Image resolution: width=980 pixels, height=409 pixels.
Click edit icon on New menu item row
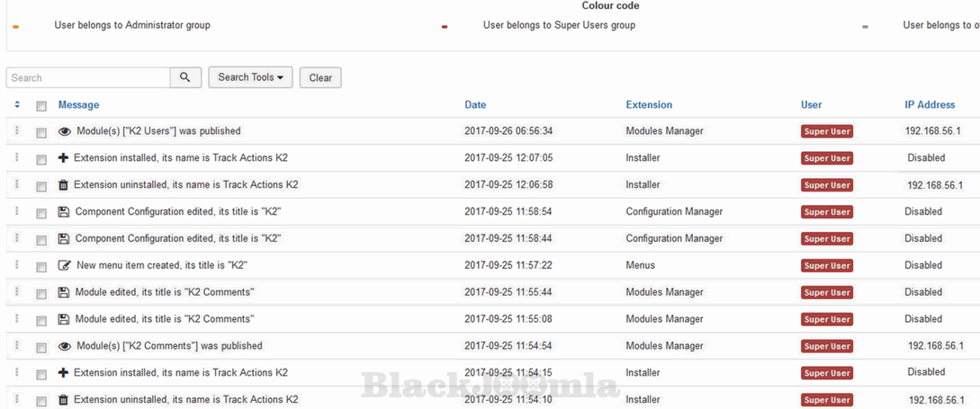tap(64, 266)
